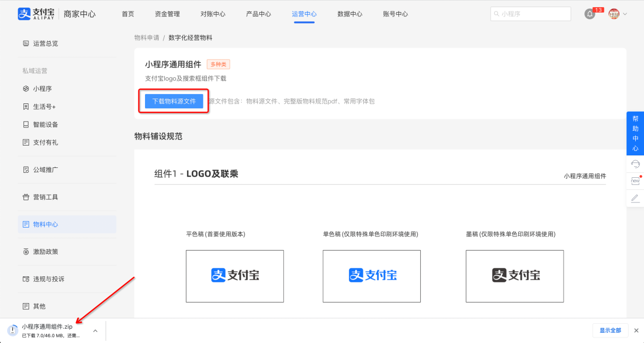Expand the download item options chevron

click(95, 330)
